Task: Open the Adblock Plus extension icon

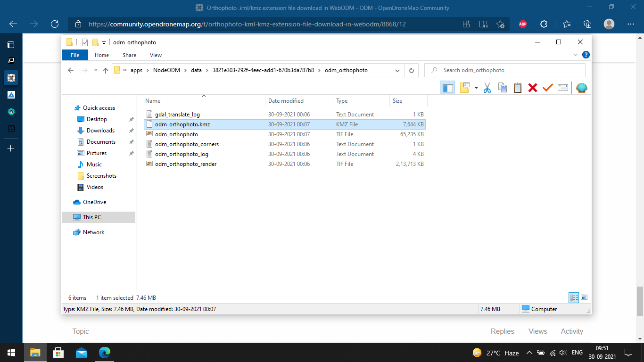Action: pos(523,24)
